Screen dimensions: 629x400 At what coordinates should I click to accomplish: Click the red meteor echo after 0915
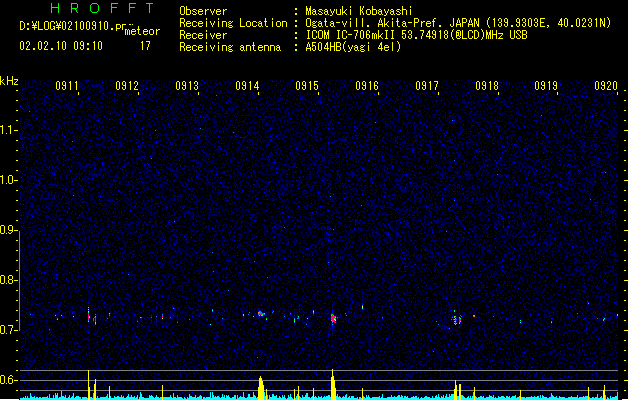[x=333, y=319]
